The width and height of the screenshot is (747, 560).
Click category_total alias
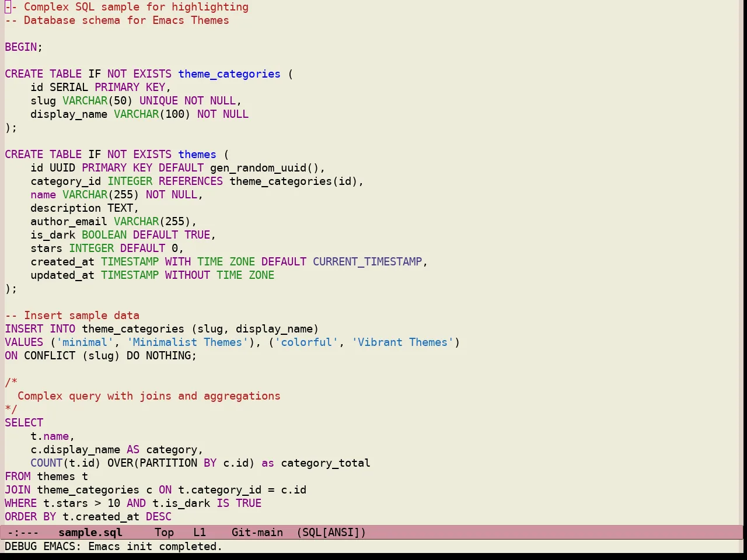tap(326, 463)
